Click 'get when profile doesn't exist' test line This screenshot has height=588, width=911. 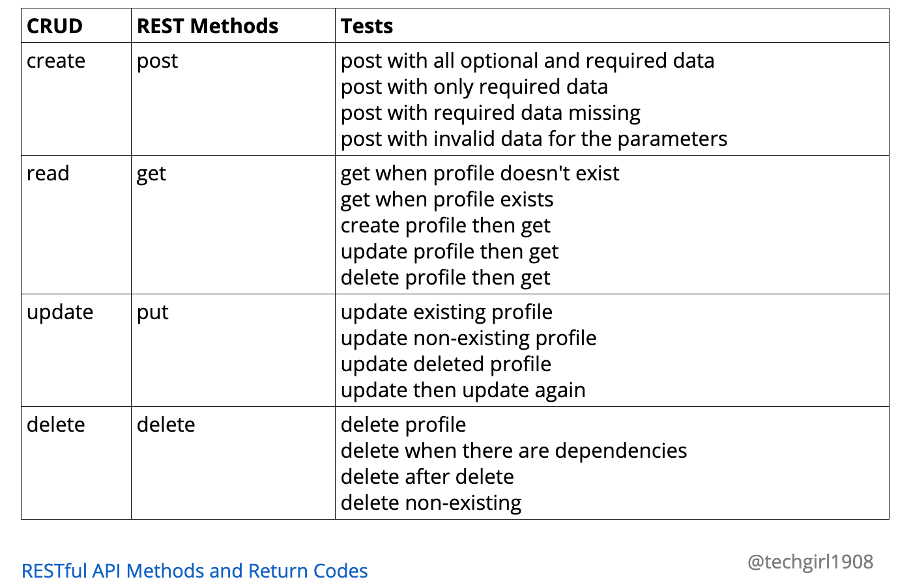(480, 173)
